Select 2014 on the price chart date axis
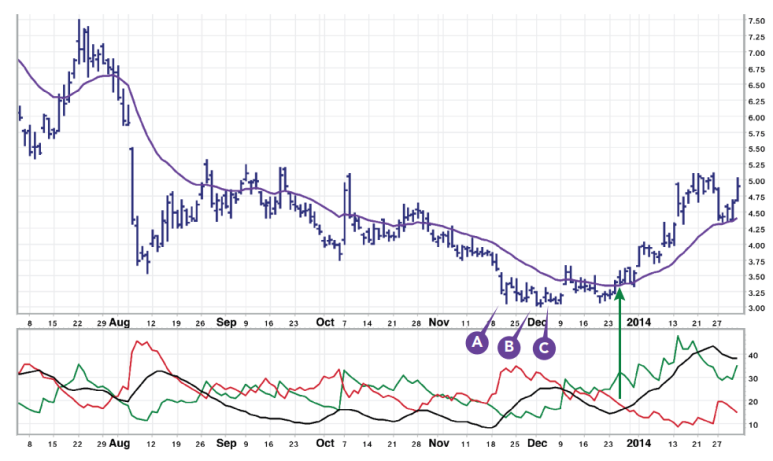Viewport: 773px width, 461px height. [638, 322]
